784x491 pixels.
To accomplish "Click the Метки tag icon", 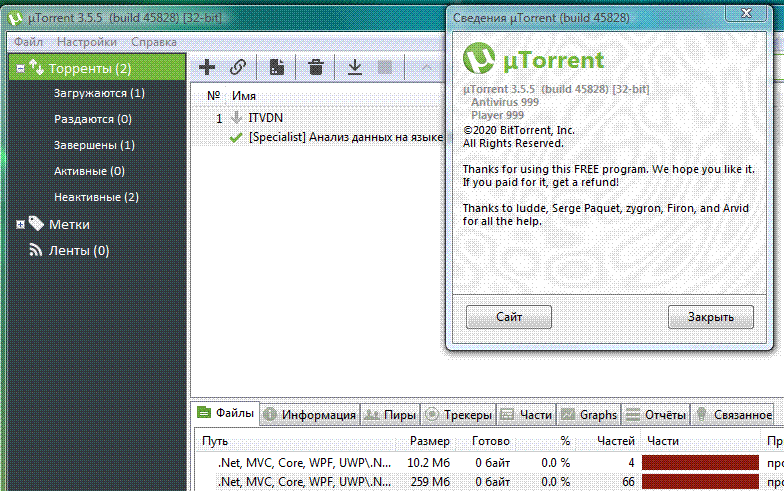I will pyautogui.click(x=36, y=224).
